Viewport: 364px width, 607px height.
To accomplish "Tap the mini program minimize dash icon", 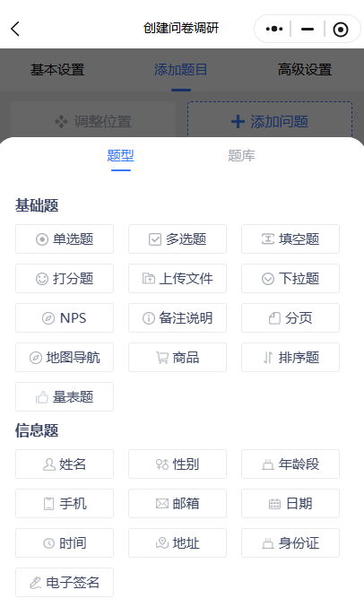I will tap(308, 29).
